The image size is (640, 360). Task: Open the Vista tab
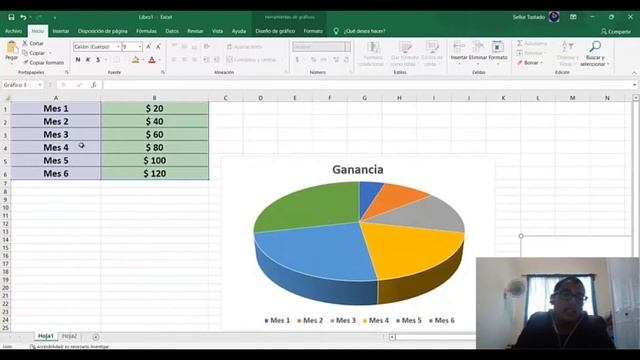(x=218, y=31)
